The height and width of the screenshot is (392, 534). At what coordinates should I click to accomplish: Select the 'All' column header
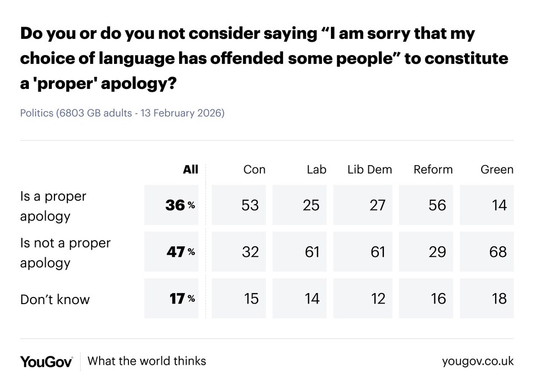pyautogui.click(x=190, y=170)
